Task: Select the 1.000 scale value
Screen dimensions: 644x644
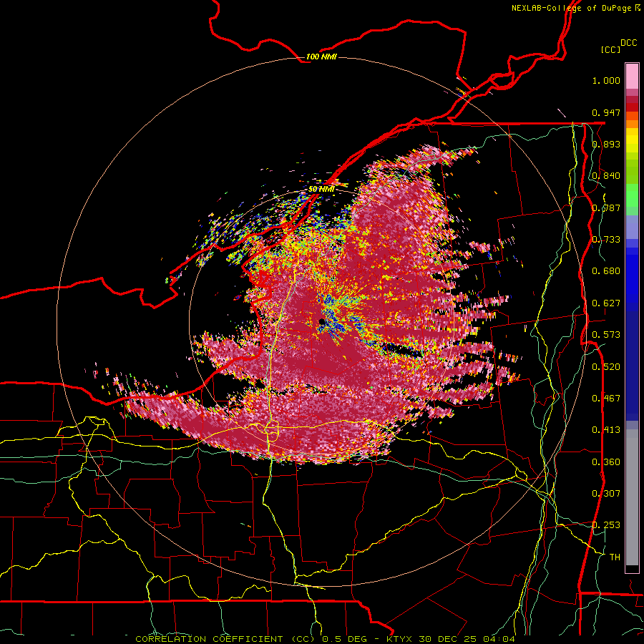Action: (x=606, y=80)
